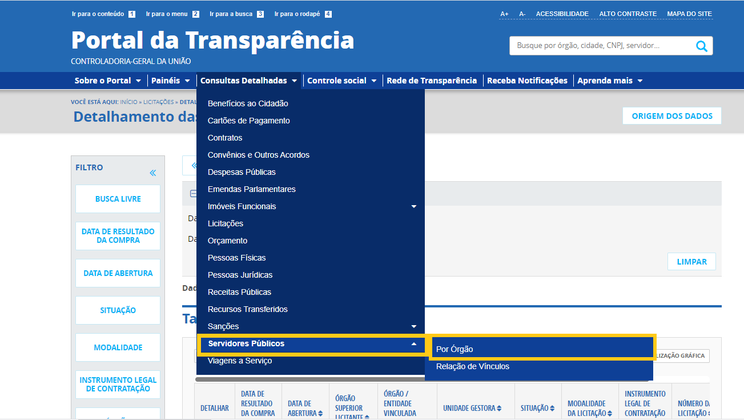Open Contratos menu entry
The width and height of the screenshot is (744, 420).
click(225, 138)
